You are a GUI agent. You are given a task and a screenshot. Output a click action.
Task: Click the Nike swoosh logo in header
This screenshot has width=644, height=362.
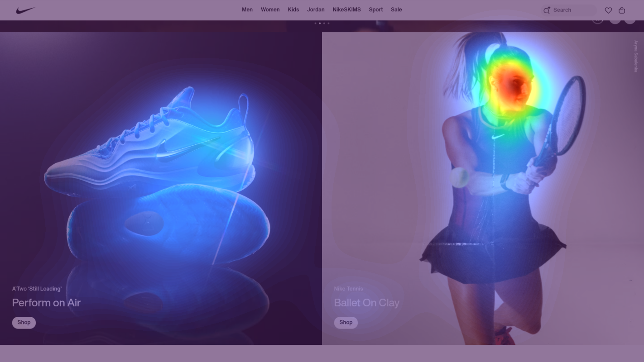click(25, 10)
